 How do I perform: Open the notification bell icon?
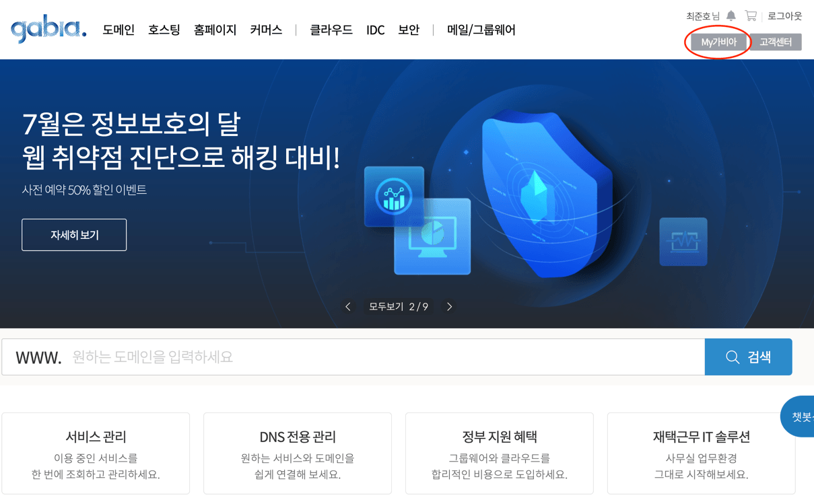tap(731, 15)
